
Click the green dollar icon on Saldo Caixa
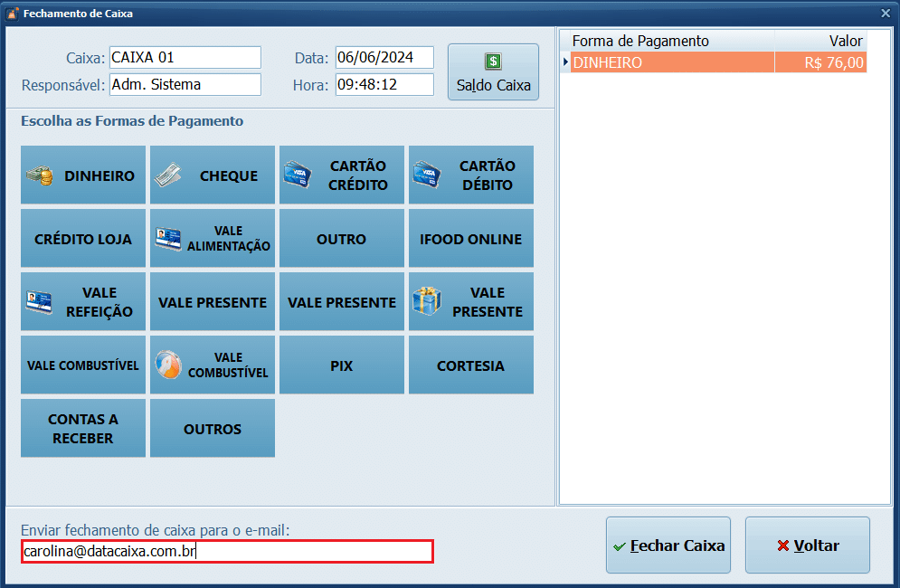click(x=493, y=62)
